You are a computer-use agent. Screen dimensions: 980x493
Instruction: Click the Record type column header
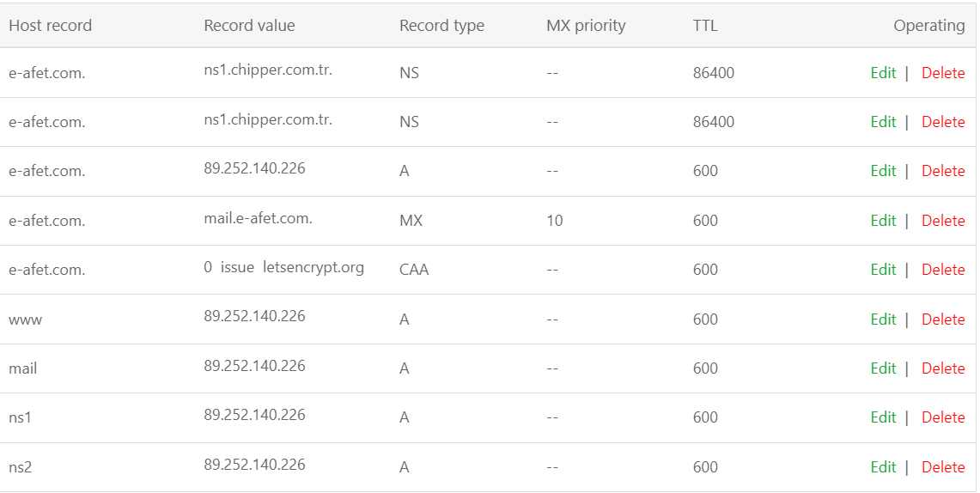[441, 26]
